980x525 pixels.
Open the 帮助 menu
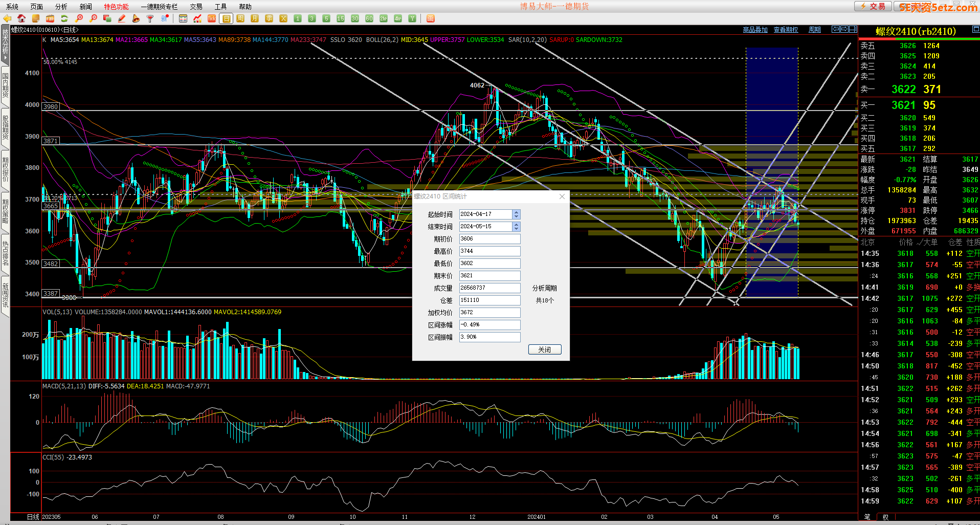click(x=246, y=7)
